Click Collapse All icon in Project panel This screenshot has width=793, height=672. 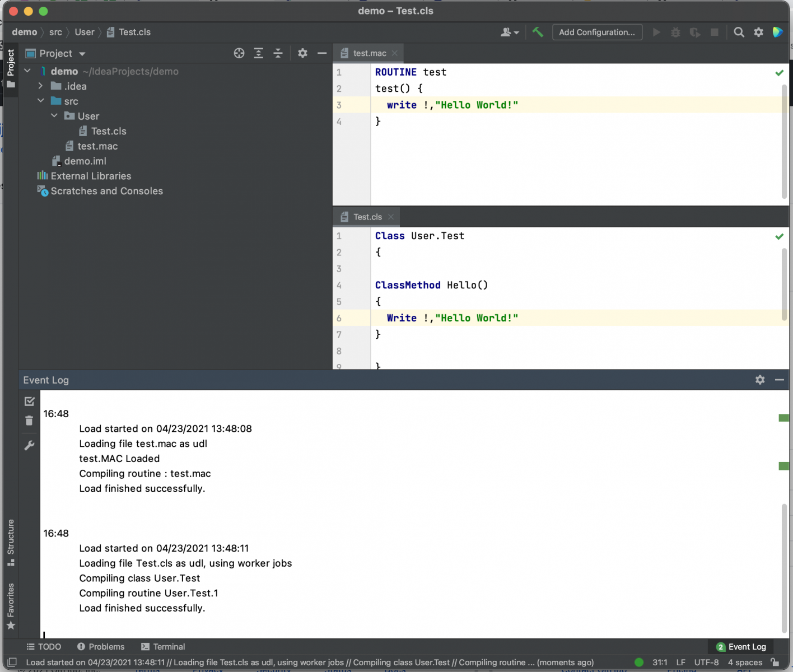point(278,53)
